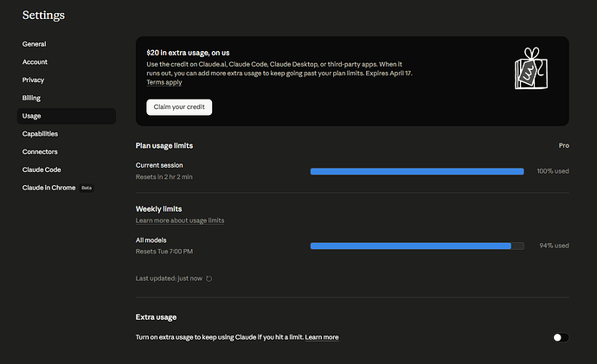Open Learn more about usage limits link
Image resolution: width=597 pixels, height=364 pixels.
pyautogui.click(x=180, y=220)
